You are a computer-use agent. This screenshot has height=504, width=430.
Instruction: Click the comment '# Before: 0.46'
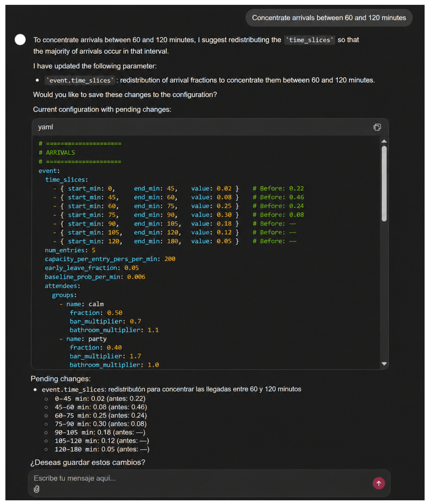(278, 197)
